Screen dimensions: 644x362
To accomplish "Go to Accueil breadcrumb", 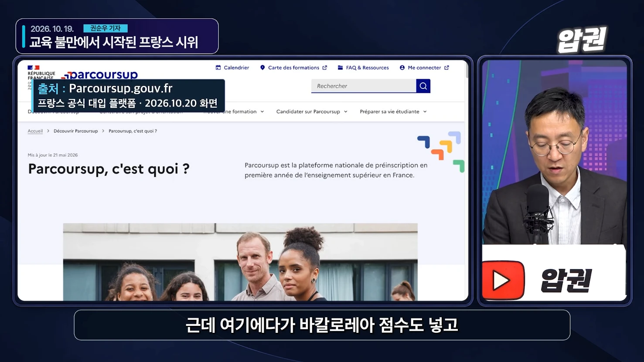I will point(35,131).
